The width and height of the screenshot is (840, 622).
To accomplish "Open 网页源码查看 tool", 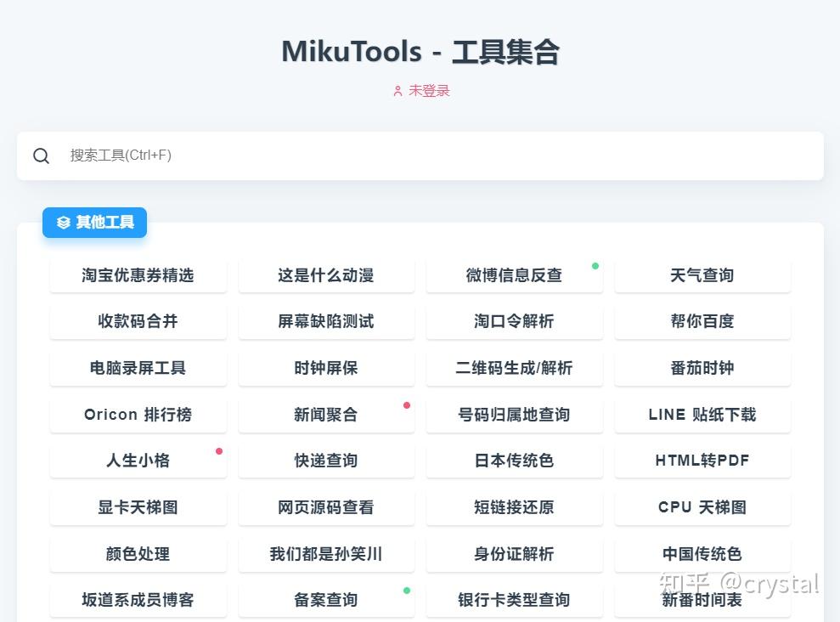I will point(326,507).
